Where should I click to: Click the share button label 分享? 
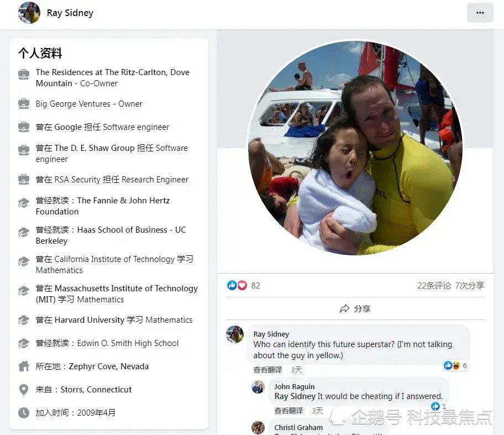click(x=363, y=308)
